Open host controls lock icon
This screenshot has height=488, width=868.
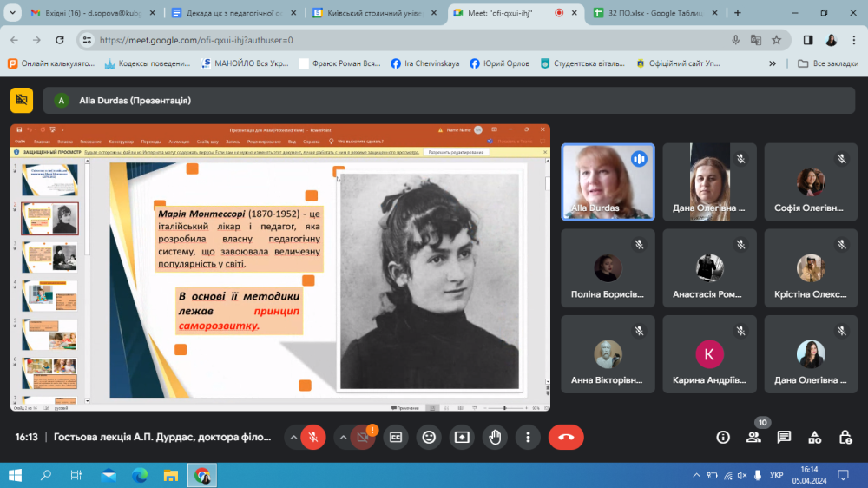coord(845,437)
